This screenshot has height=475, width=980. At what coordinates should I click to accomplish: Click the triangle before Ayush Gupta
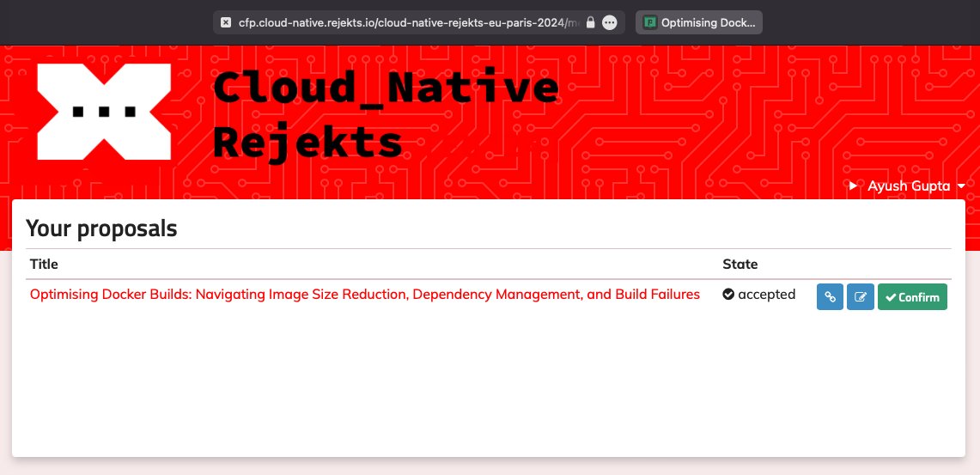pos(853,186)
